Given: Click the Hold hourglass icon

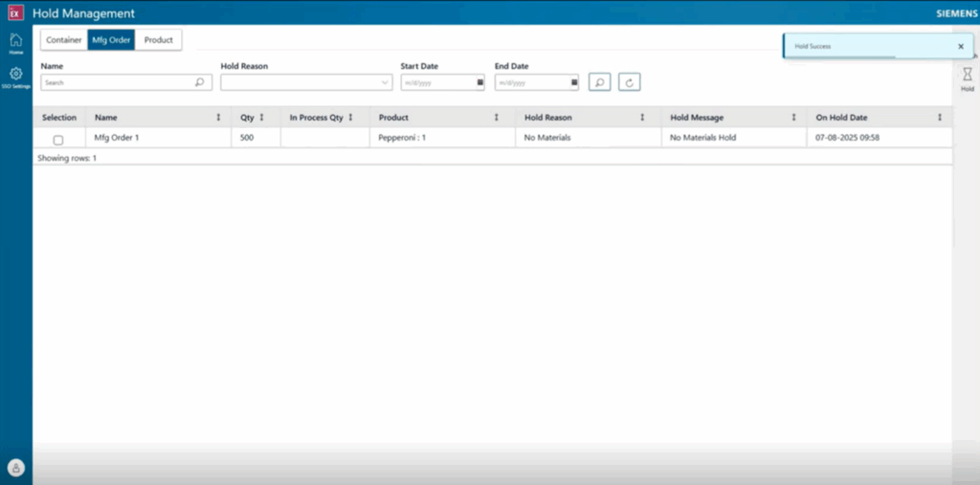Looking at the screenshot, I should click(x=967, y=77).
